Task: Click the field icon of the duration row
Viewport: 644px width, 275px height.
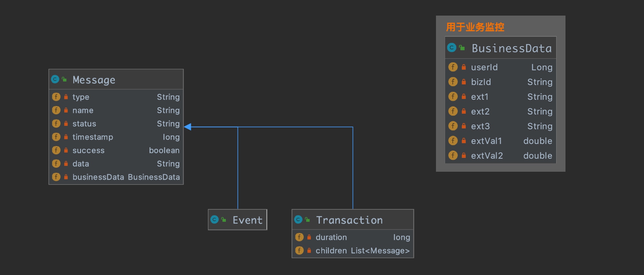Action: point(299,237)
